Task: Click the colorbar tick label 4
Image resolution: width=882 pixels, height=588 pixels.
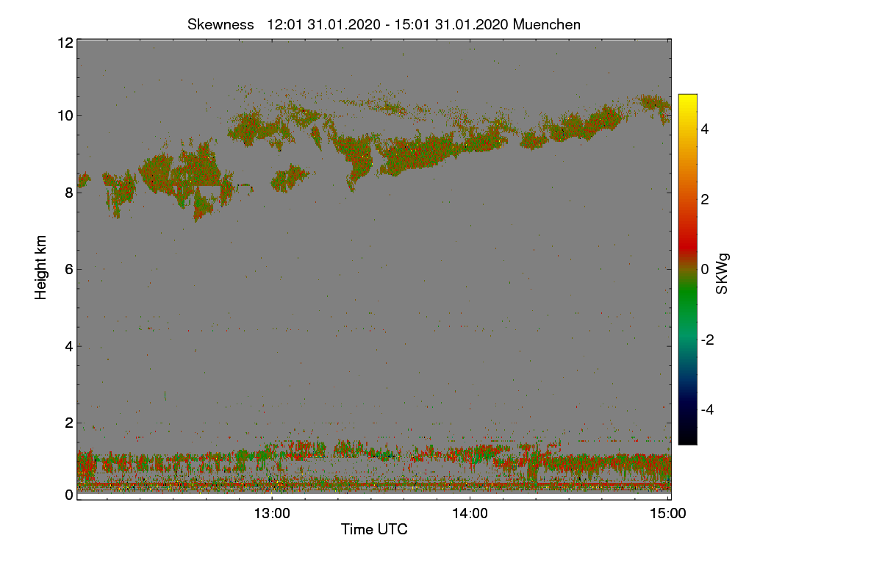Action: click(704, 129)
